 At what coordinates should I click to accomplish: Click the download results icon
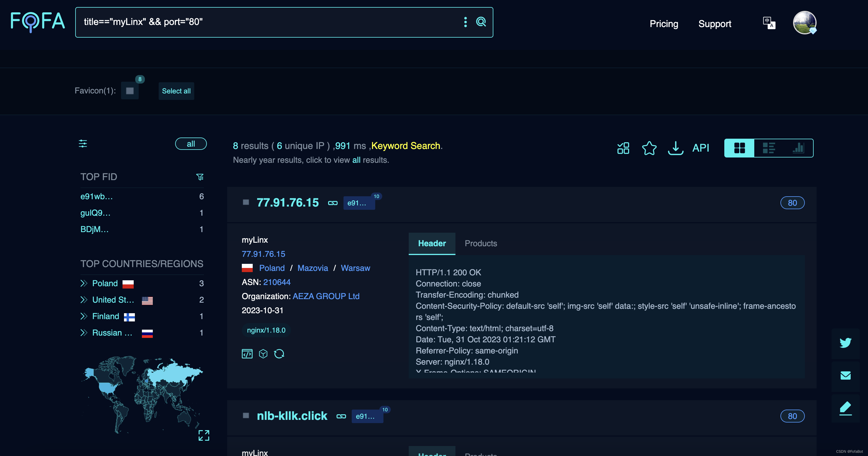click(675, 148)
